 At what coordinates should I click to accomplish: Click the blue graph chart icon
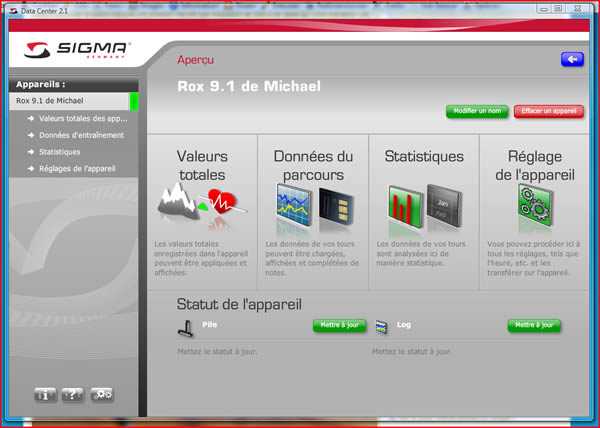pyautogui.click(x=293, y=207)
